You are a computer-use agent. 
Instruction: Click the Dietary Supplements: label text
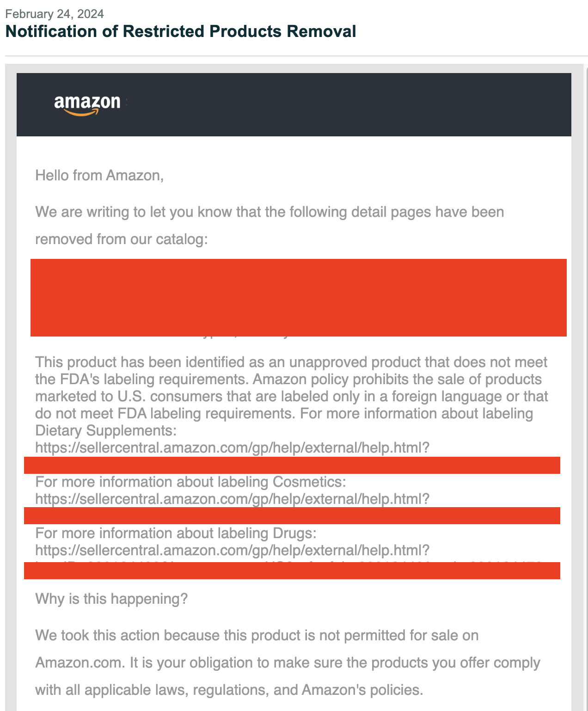pyautogui.click(x=106, y=430)
